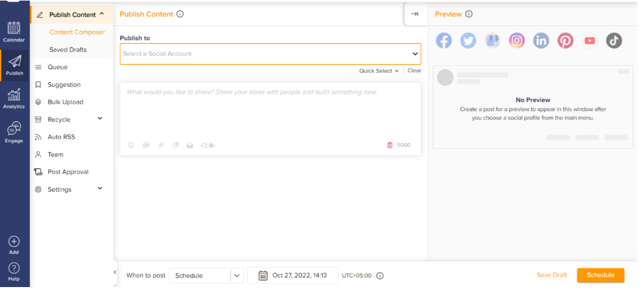Select the Instagram preview icon

(517, 40)
